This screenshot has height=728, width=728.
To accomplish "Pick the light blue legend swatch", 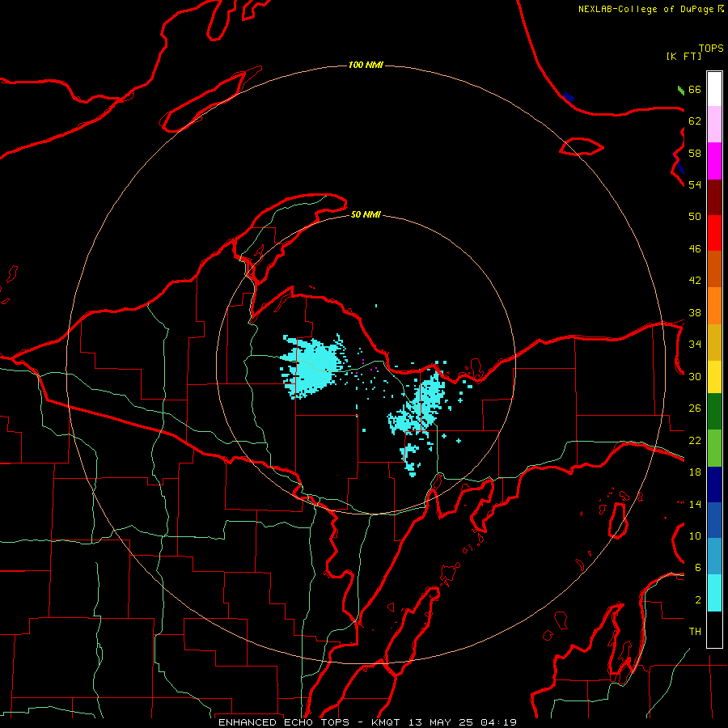I will (x=714, y=556).
